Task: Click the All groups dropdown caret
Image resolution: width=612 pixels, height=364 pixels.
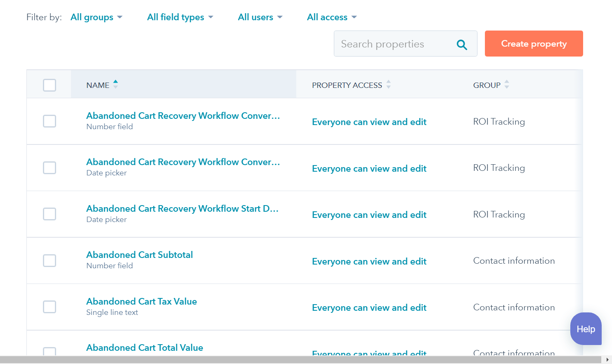Action: click(x=120, y=17)
